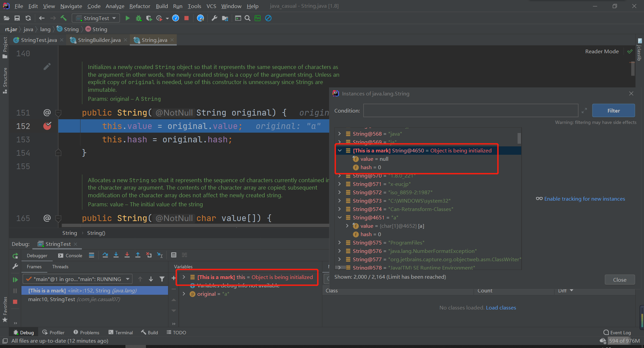This screenshot has width=644, height=348.
Task: Open settings via the wrench icon in toolbar
Action: pos(214,18)
